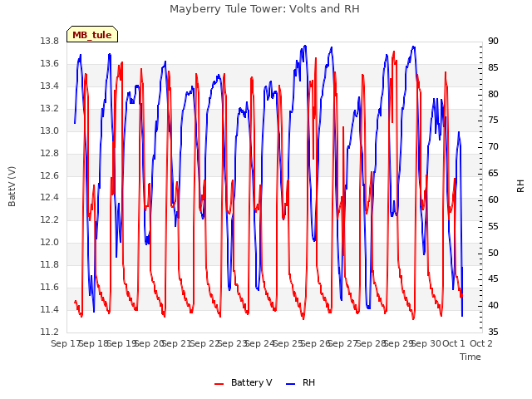
Task: Click the Sep 17 date tick
Action: coord(65,343)
